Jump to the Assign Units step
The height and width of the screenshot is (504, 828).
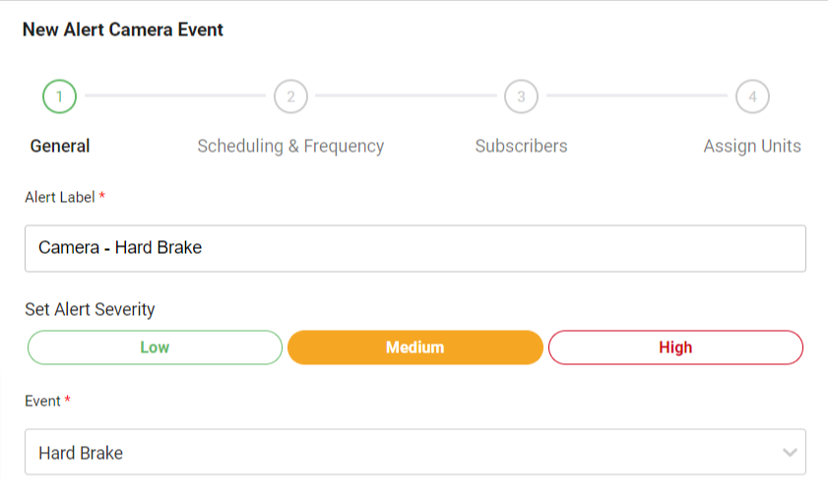coord(752,147)
